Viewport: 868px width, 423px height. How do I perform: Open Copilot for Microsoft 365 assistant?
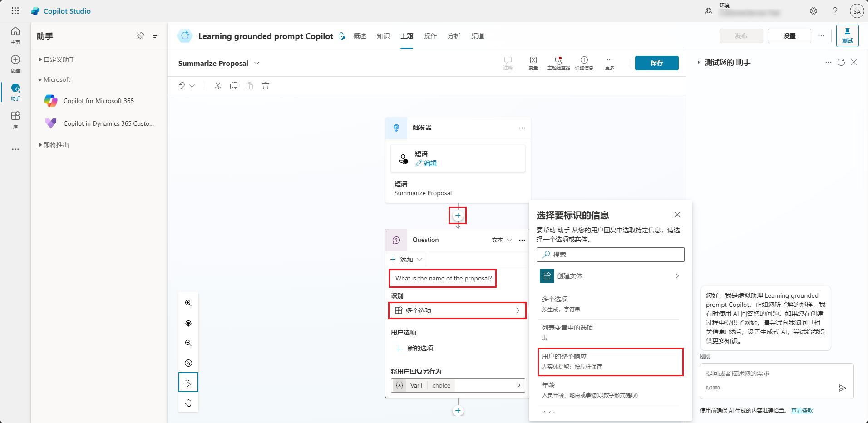[x=99, y=100]
